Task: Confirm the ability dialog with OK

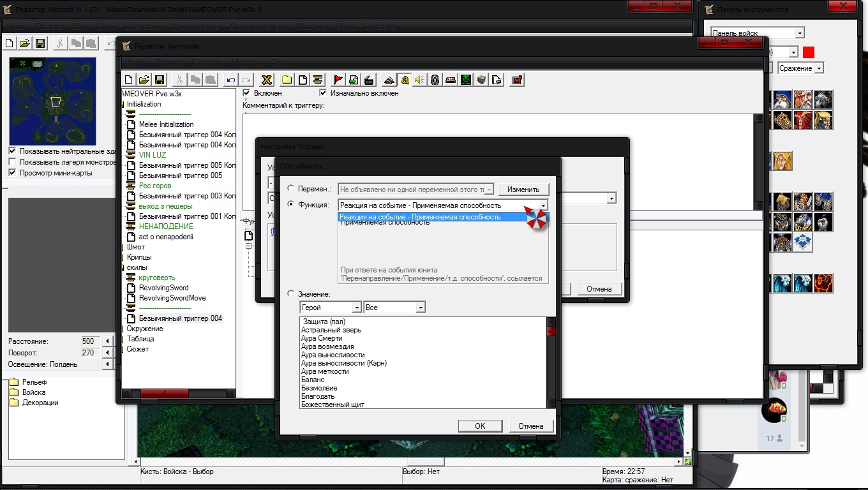Action: pos(480,426)
